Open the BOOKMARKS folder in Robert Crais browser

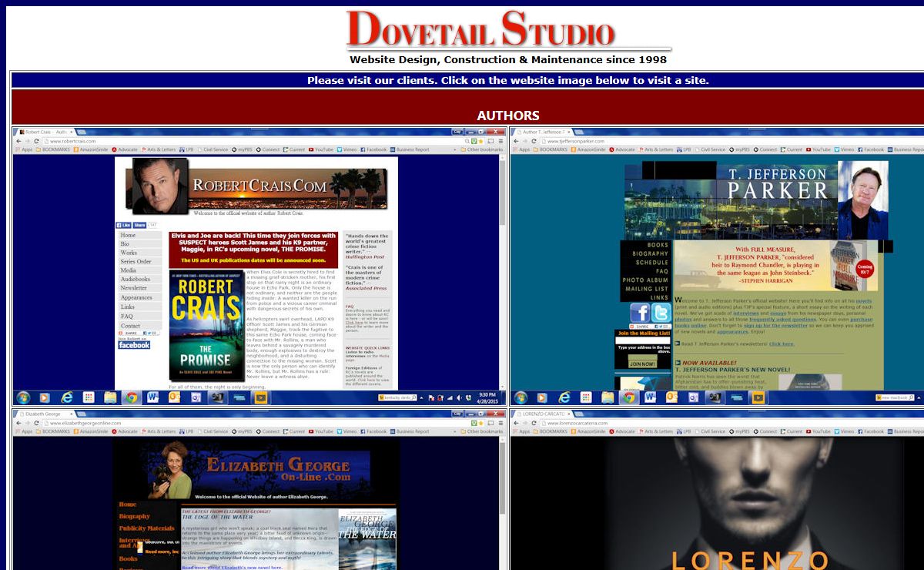click(x=53, y=149)
